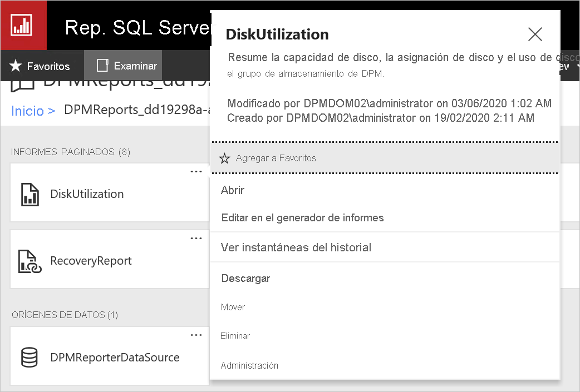Image resolution: width=580 pixels, height=392 pixels.
Task: Click the Examinar folder icon
Action: coord(102,66)
